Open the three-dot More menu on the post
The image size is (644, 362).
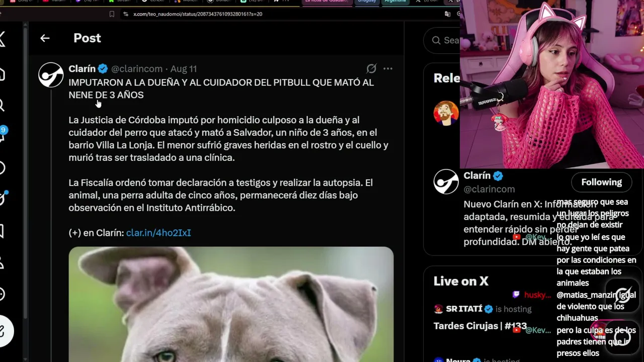(x=387, y=68)
